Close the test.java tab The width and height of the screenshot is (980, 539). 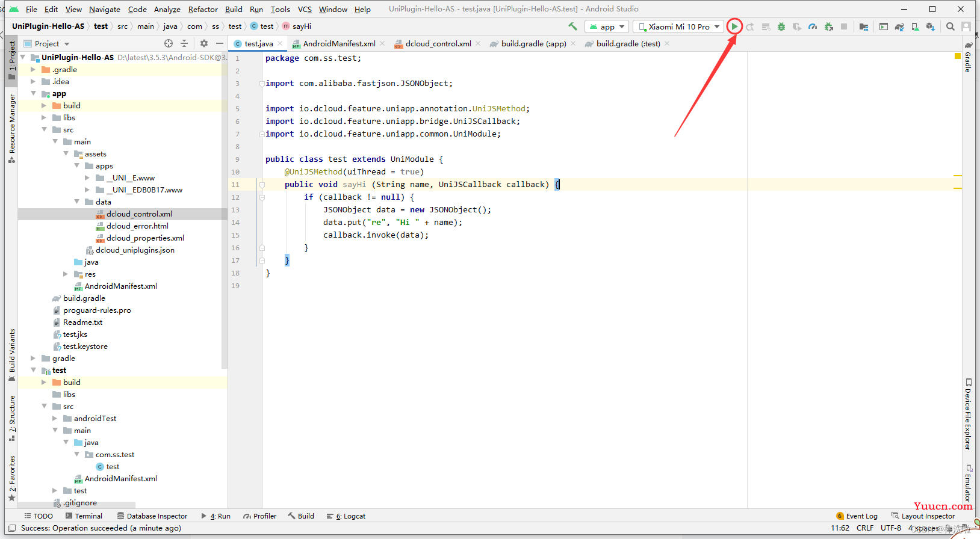(x=280, y=43)
